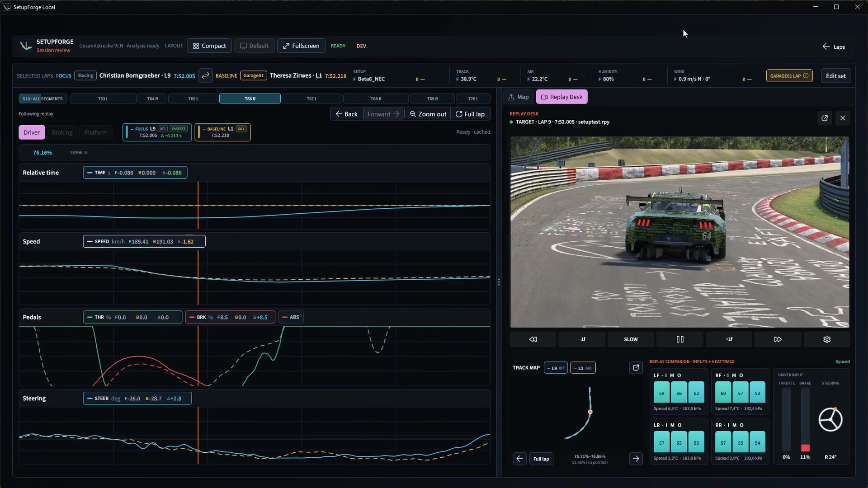Viewport: 868px width, 488px height.
Task: Switch to the Replay Desk tab
Action: [x=561, y=97]
